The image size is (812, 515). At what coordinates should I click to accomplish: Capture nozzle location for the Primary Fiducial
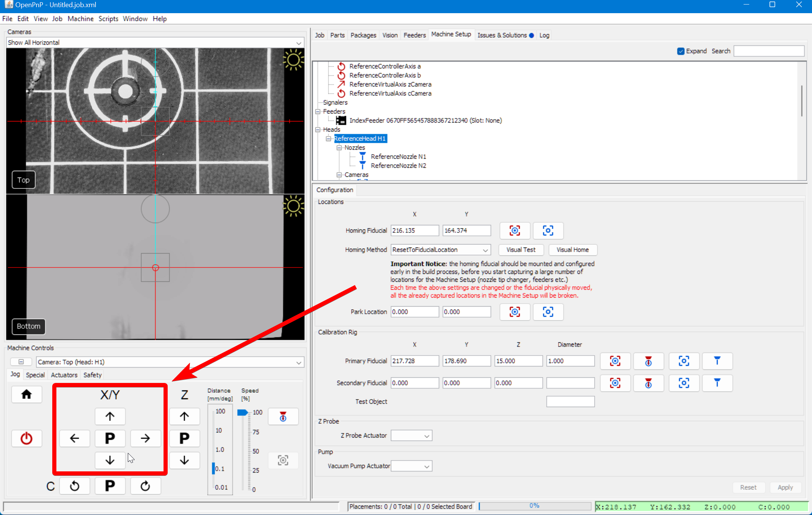(x=648, y=361)
